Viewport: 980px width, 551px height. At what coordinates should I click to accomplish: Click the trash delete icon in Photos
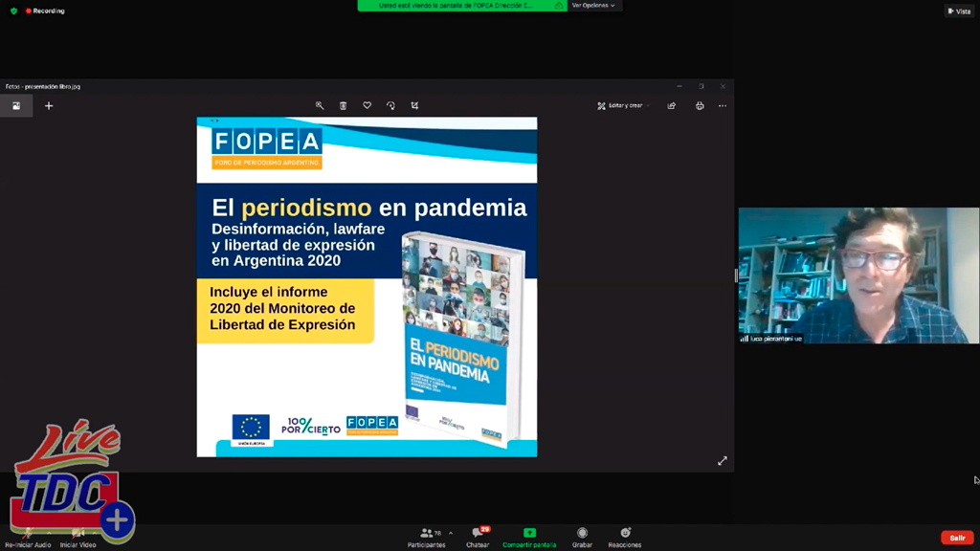[x=344, y=105]
